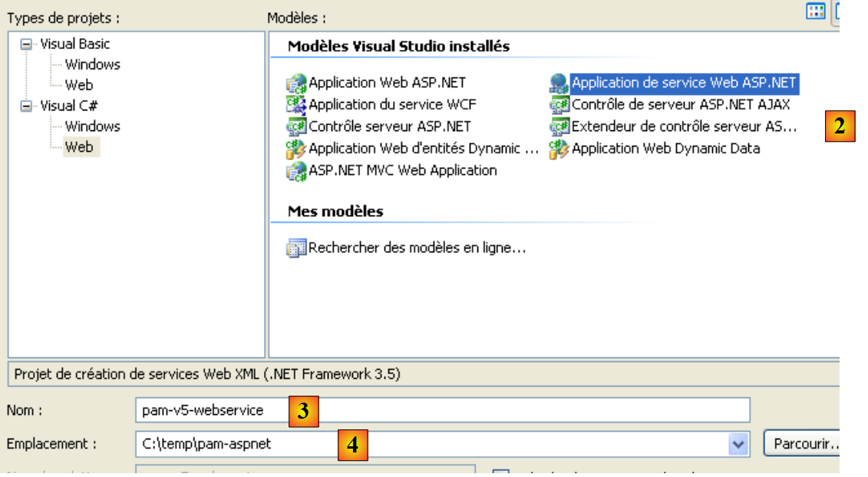Viewport: 868px width, 477px height.
Task: Choose the Contrôle serveur ASP.NET icon
Action: click(296, 126)
